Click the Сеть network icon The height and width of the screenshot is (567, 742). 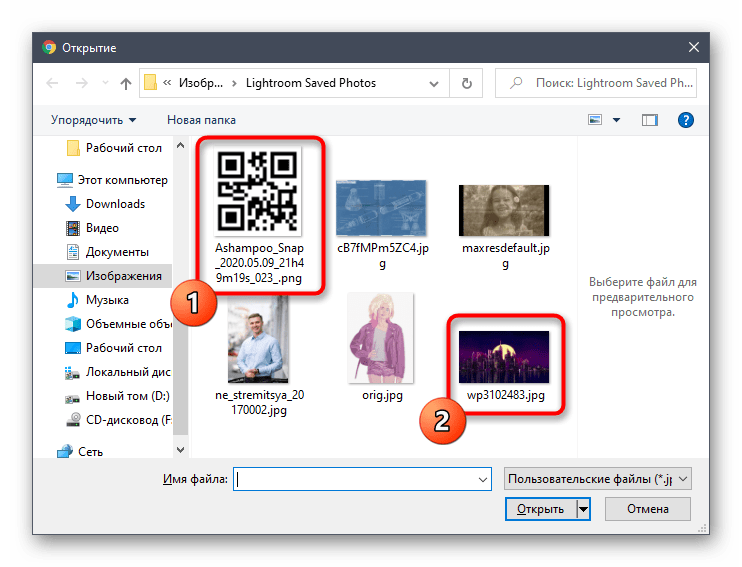[65, 452]
